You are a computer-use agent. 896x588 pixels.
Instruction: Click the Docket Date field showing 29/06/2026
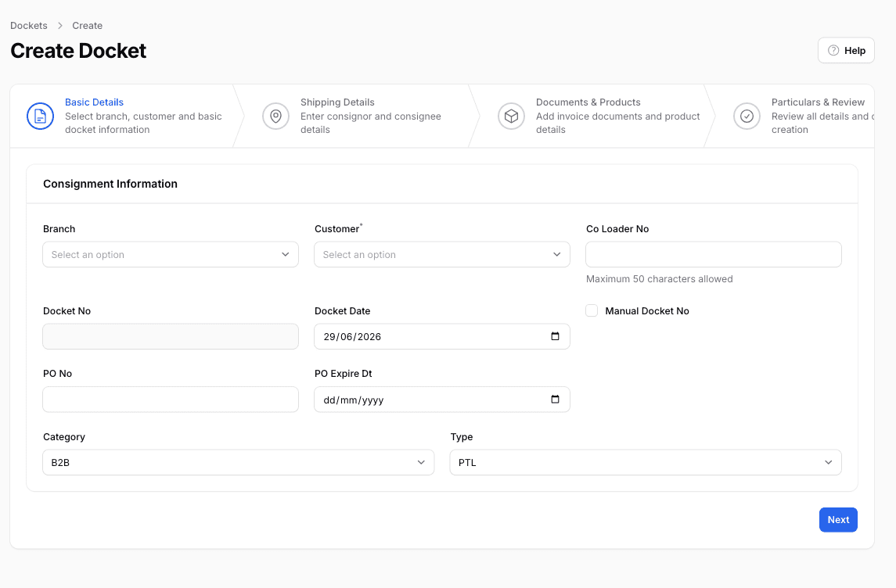click(x=441, y=336)
